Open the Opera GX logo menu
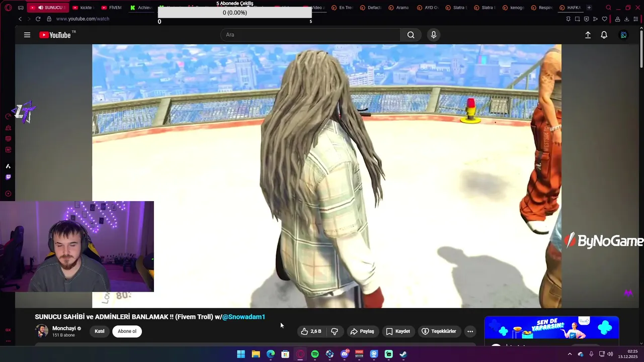The height and width of the screenshot is (362, 644). tap(8, 8)
